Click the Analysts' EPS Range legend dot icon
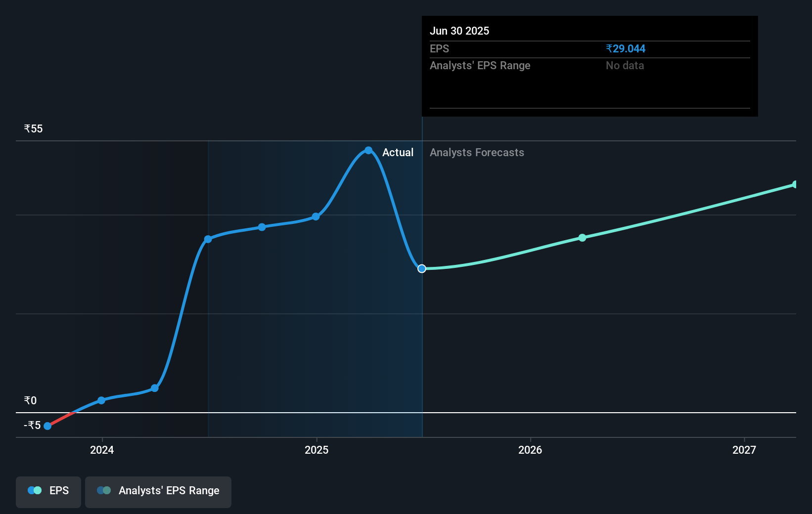Screen dimensions: 812x514 (103, 490)
